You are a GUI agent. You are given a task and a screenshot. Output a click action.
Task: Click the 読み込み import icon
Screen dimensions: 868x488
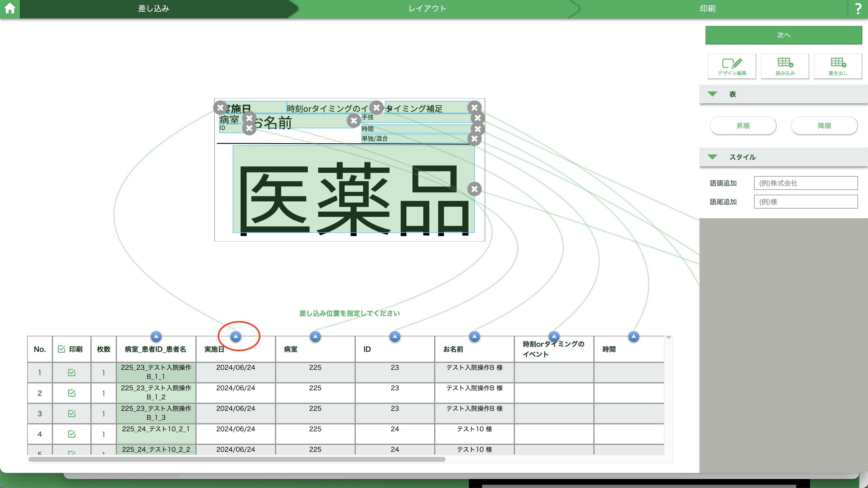coord(785,66)
